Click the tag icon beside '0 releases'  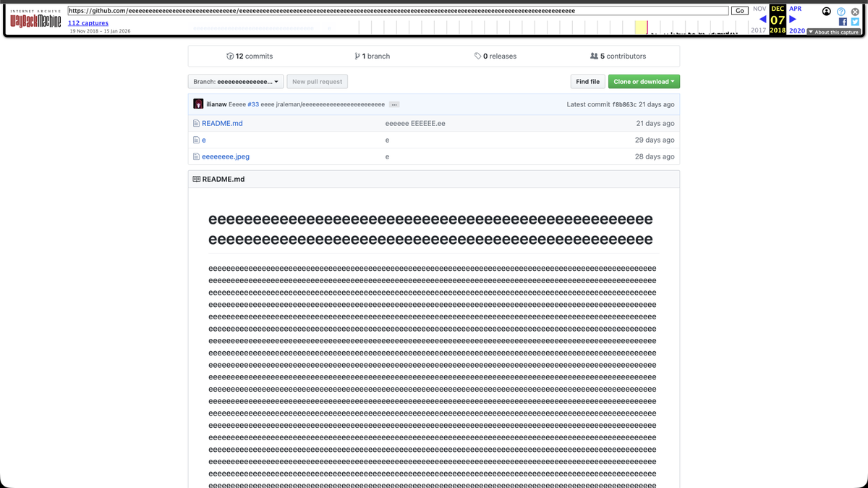pos(477,56)
